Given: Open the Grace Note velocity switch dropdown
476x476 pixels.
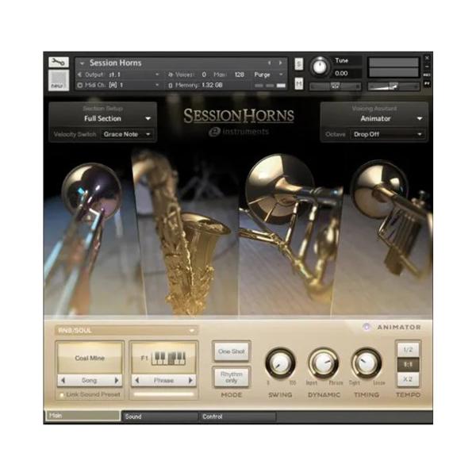Looking at the screenshot, I should pos(127,134).
